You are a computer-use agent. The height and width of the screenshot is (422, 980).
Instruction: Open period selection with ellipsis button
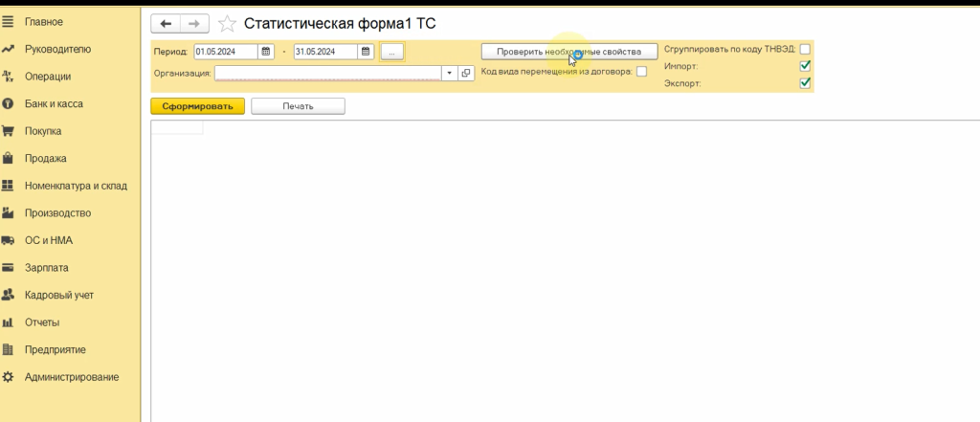coord(392,52)
